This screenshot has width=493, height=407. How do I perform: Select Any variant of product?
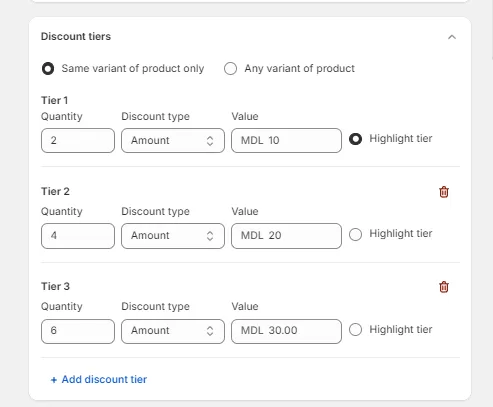point(230,69)
